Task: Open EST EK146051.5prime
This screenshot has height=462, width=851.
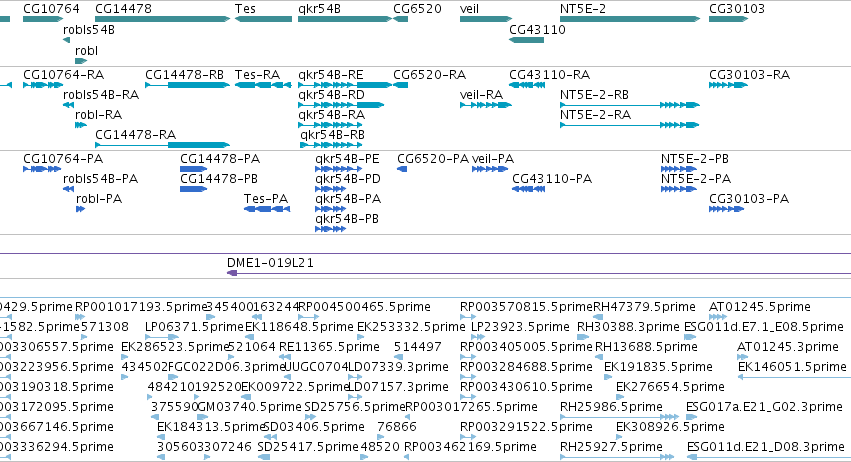Action: pos(795,377)
